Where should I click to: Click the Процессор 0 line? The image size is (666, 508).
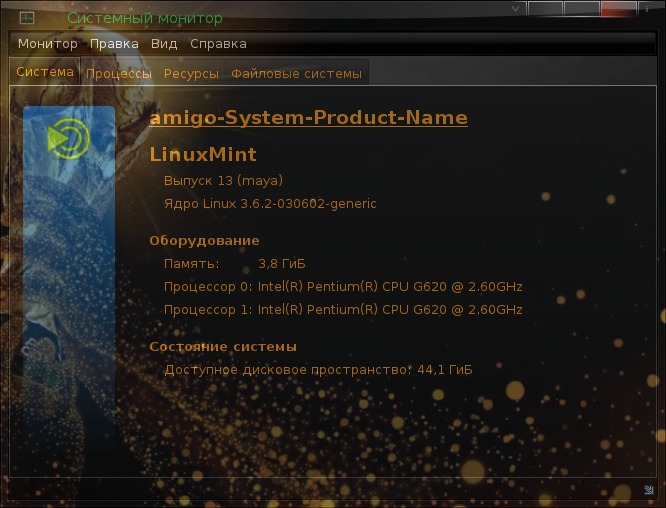tap(343, 287)
